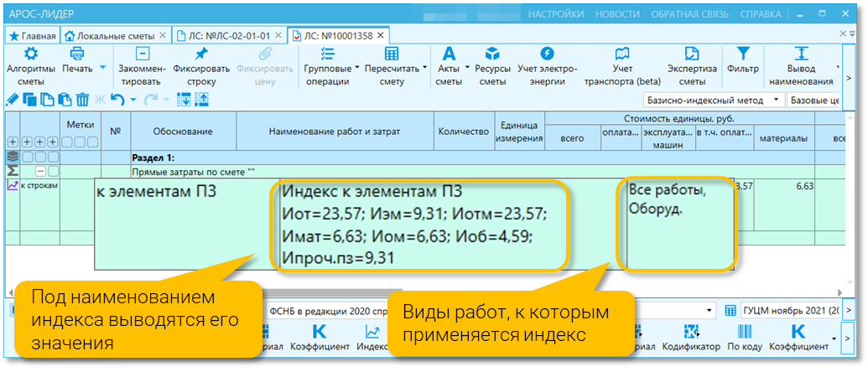This screenshot has width=868, height=377.
Task: Open СПРАВКА menu
Action: coord(761,13)
